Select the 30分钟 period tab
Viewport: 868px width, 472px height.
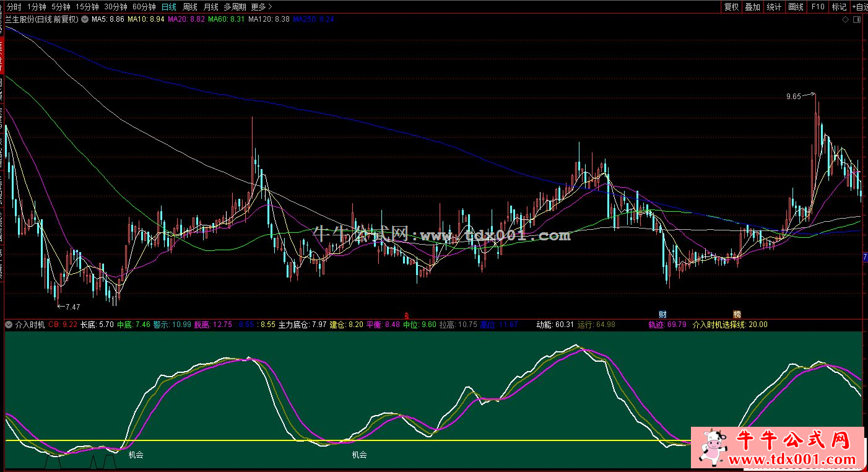116,7
